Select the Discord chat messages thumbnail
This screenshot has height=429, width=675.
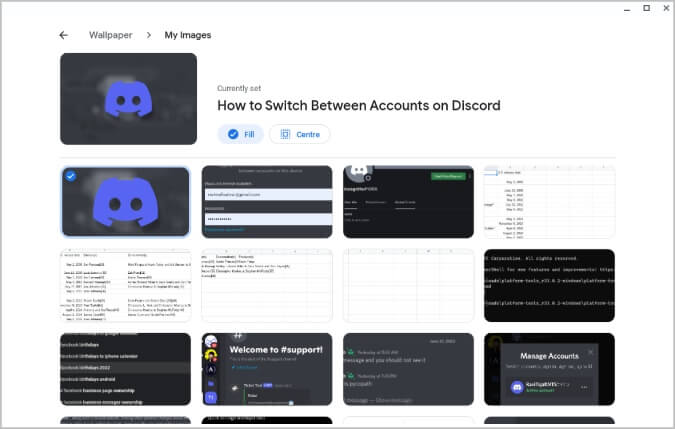[x=409, y=369]
